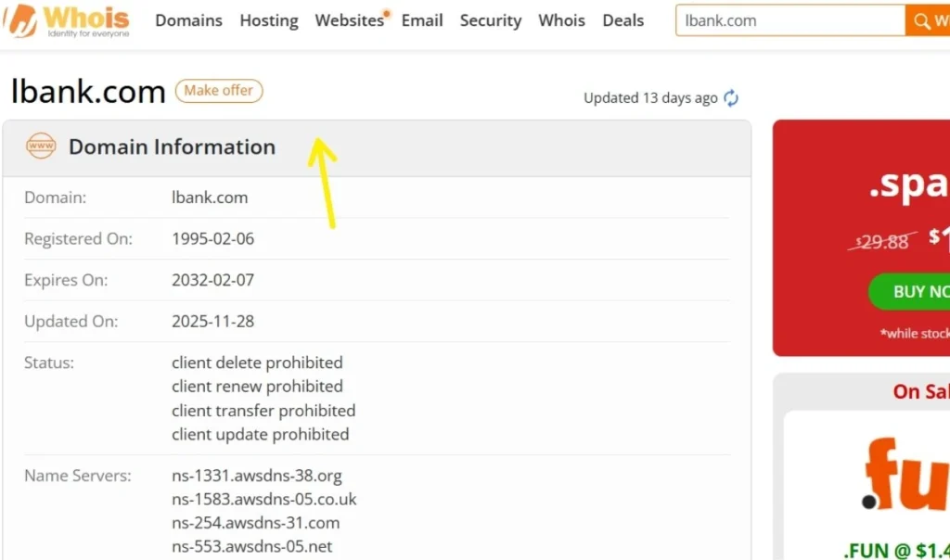The width and height of the screenshot is (950, 560).
Task: Click the www globe icon in Domain Information
Action: pos(41,146)
